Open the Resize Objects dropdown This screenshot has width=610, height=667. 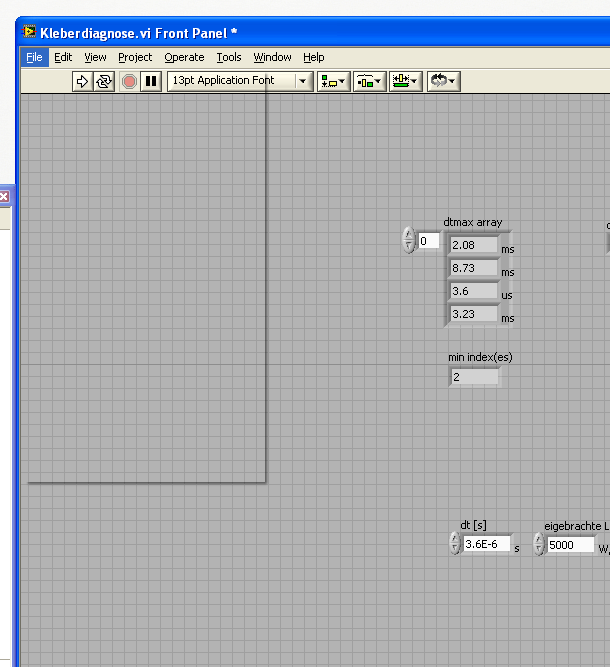click(406, 81)
